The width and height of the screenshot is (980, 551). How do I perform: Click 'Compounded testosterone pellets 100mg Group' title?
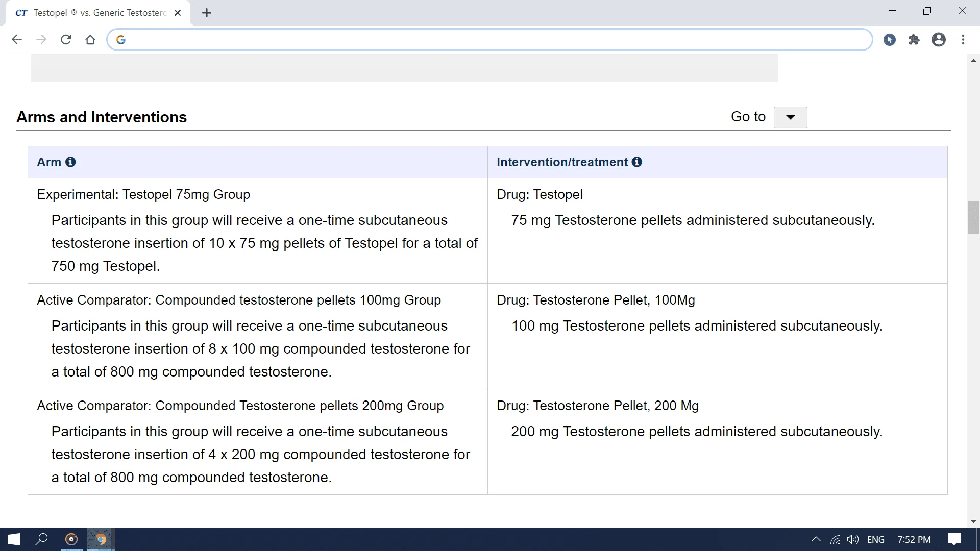tap(298, 300)
